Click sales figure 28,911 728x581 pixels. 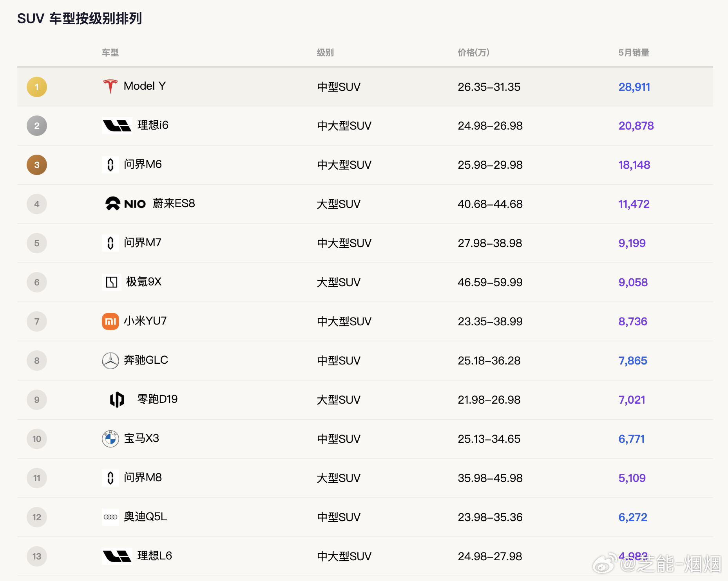pos(634,87)
